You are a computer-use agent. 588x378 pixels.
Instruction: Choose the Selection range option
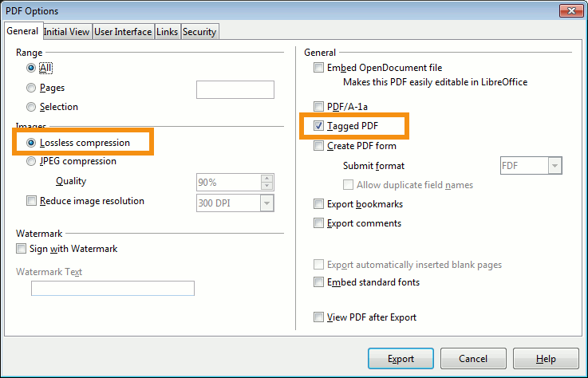tap(31, 107)
